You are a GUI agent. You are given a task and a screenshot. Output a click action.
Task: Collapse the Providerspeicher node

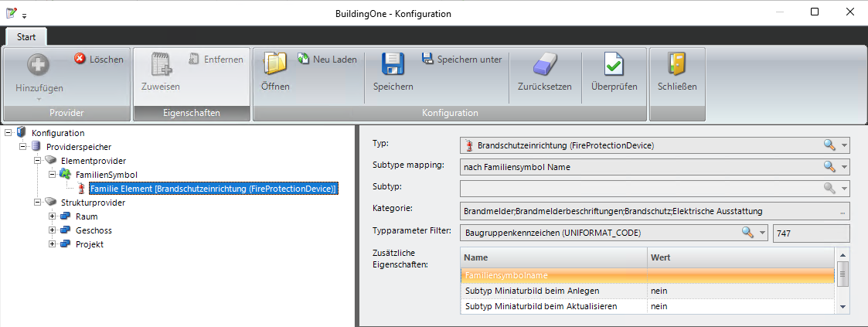[22, 147]
